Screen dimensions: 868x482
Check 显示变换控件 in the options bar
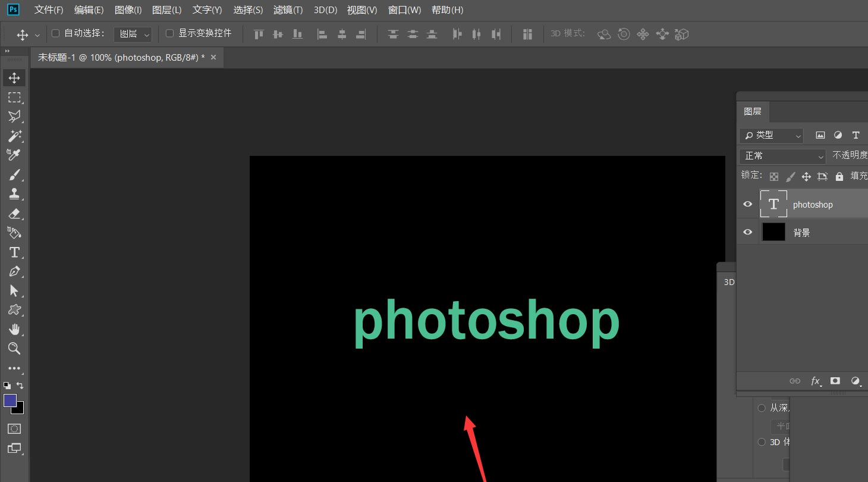coord(168,33)
